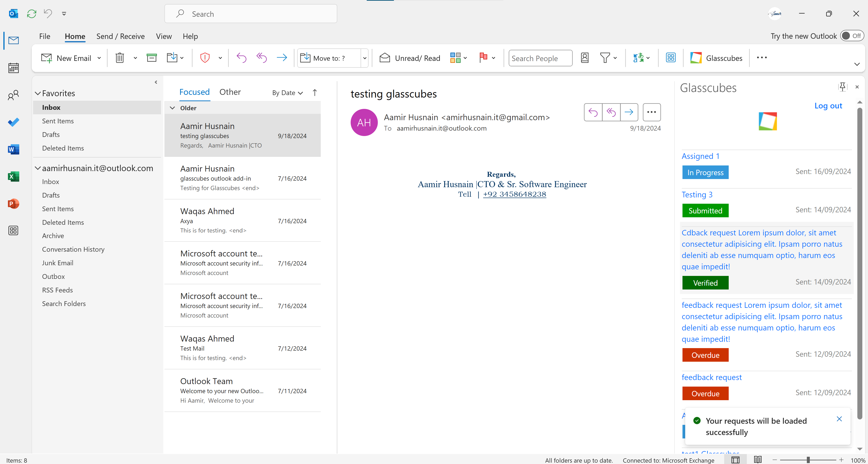Collapse the Older emails group
Screen dimensions: 868x464
173,108
